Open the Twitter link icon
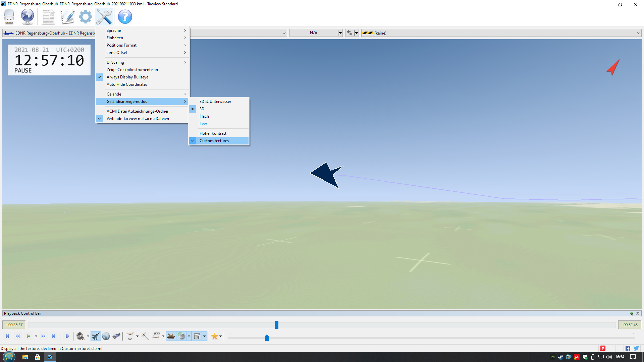Image resolution: width=644 pixels, height=362 pixels. [x=636, y=348]
